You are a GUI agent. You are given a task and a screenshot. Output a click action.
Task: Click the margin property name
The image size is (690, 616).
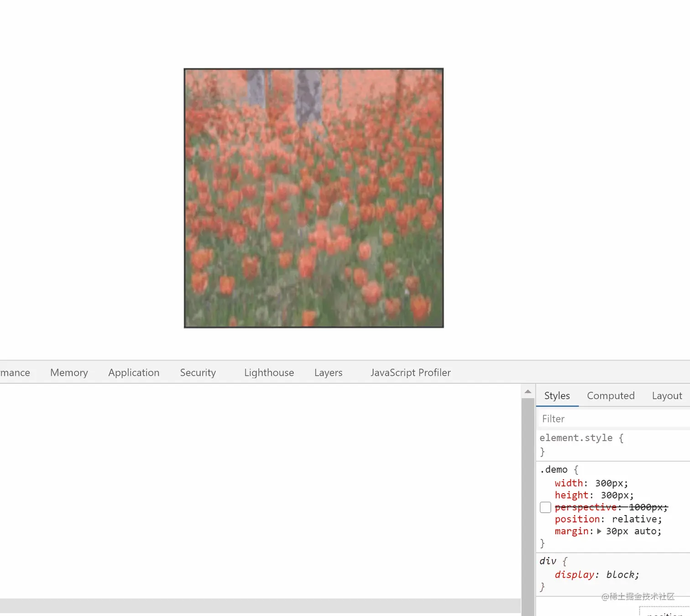point(571,531)
